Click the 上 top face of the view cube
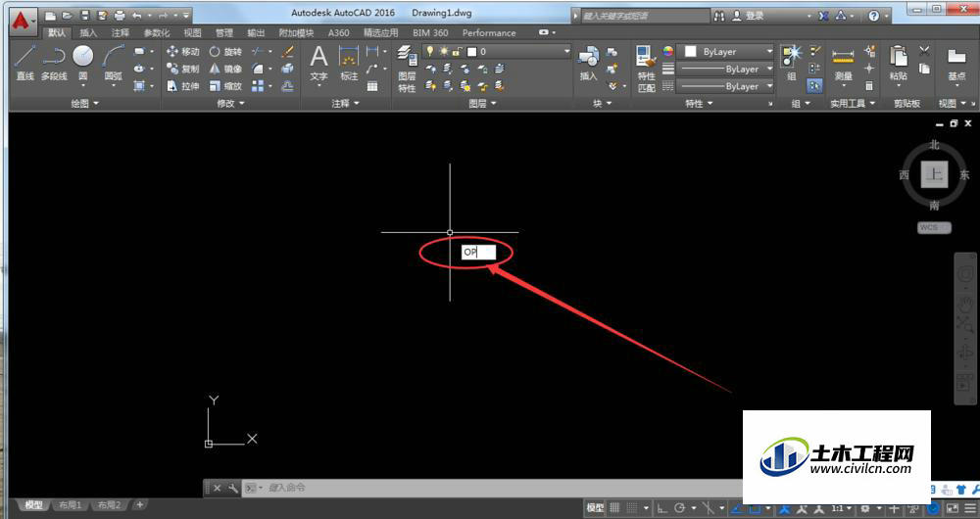Image resolution: width=980 pixels, height=519 pixels. (934, 174)
